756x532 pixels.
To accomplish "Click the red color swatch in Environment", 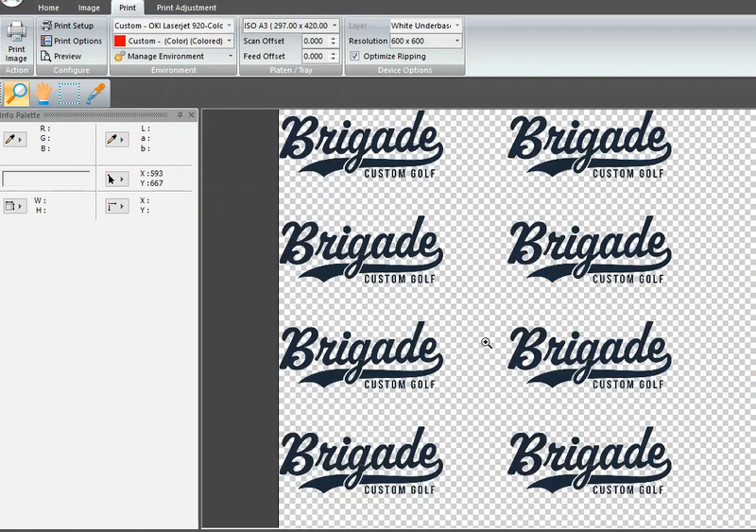I will point(120,41).
